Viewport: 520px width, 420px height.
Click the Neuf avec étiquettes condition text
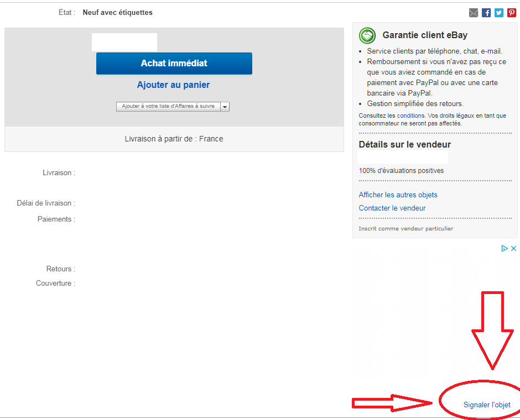click(x=117, y=12)
